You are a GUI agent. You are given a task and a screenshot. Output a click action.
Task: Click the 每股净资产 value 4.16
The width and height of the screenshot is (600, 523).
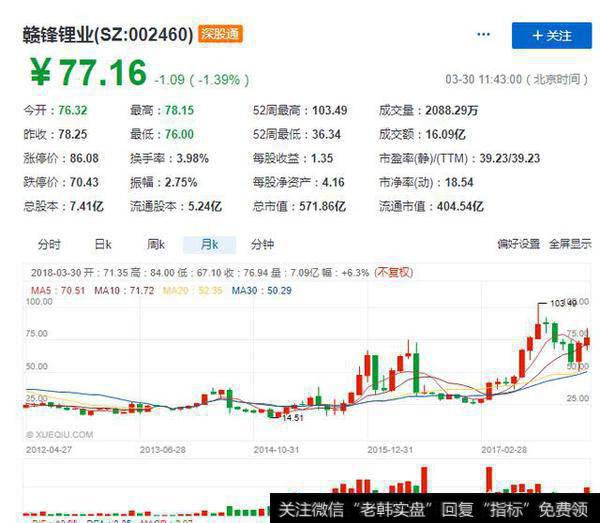(333, 182)
